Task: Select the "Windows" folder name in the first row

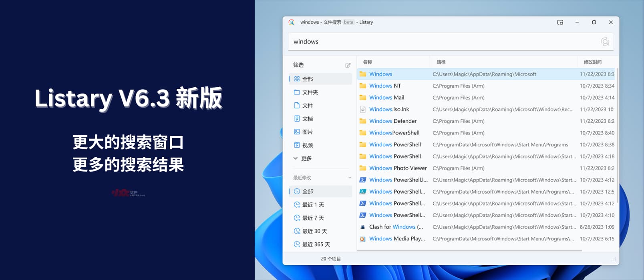Action: coord(380,74)
